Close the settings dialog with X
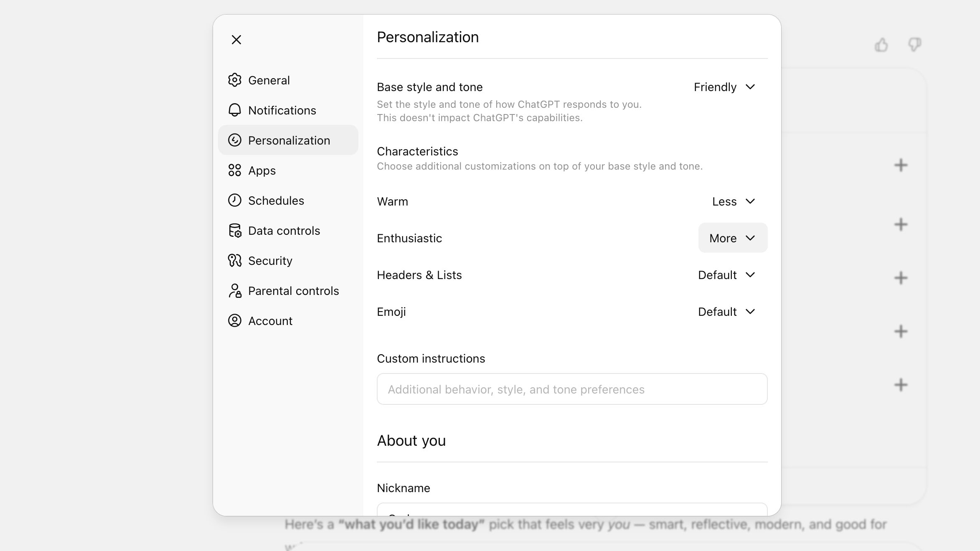 pyautogui.click(x=236, y=40)
